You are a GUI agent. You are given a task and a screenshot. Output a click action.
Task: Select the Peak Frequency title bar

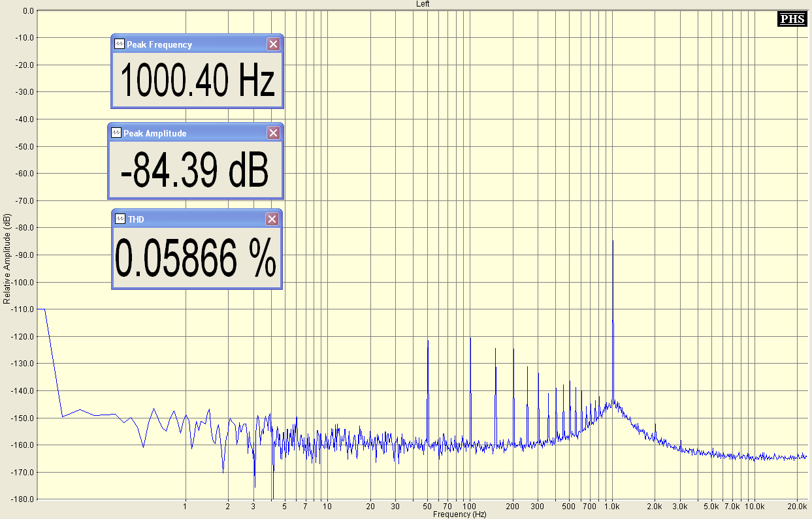[x=197, y=44]
